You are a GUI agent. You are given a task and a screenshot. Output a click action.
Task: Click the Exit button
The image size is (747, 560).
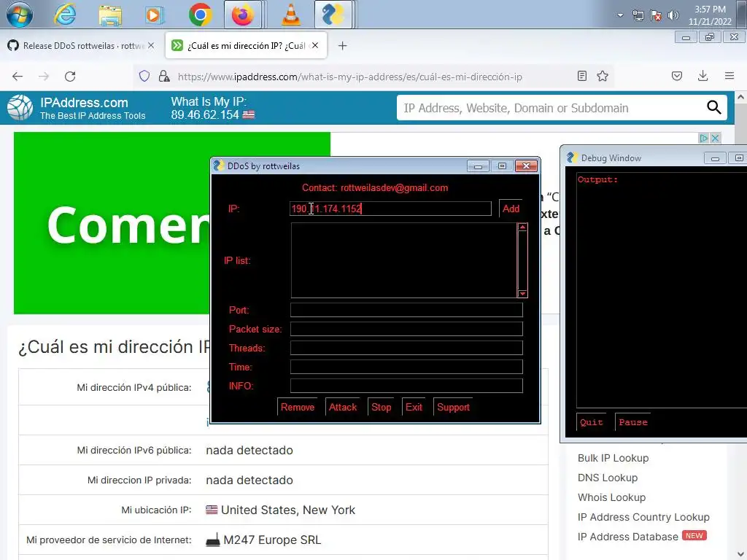pos(414,407)
